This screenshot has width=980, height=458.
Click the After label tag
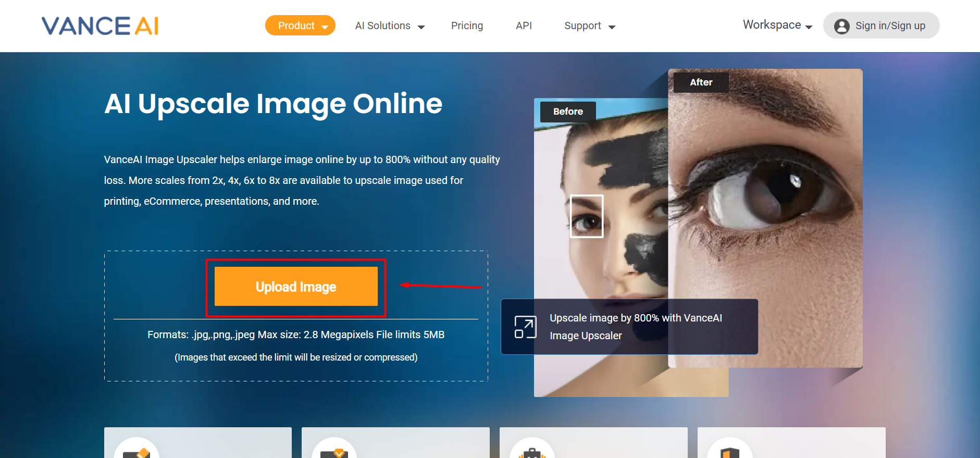tap(701, 82)
